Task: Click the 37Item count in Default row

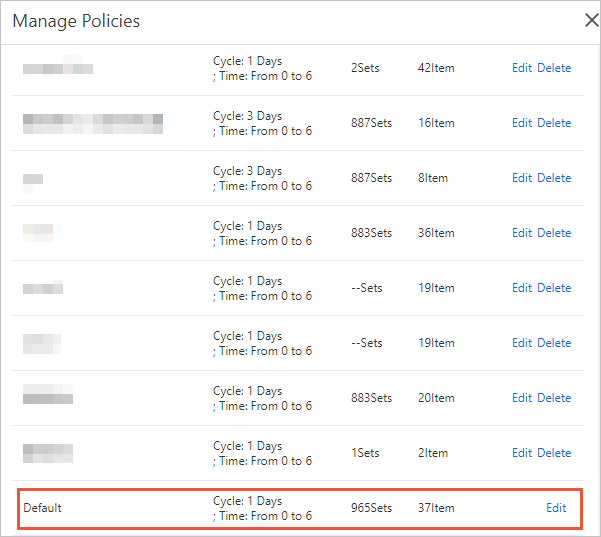Action: pos(436,508)
